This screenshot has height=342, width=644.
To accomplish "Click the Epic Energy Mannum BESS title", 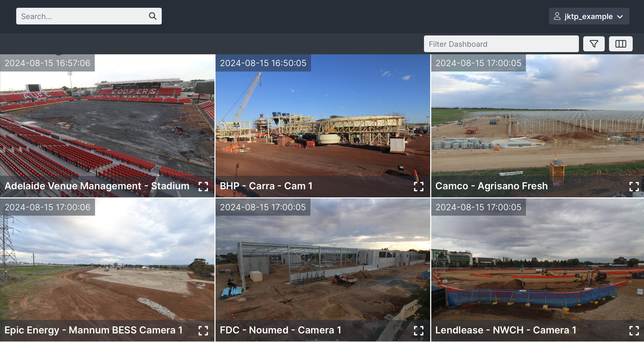I will [94, 330].
